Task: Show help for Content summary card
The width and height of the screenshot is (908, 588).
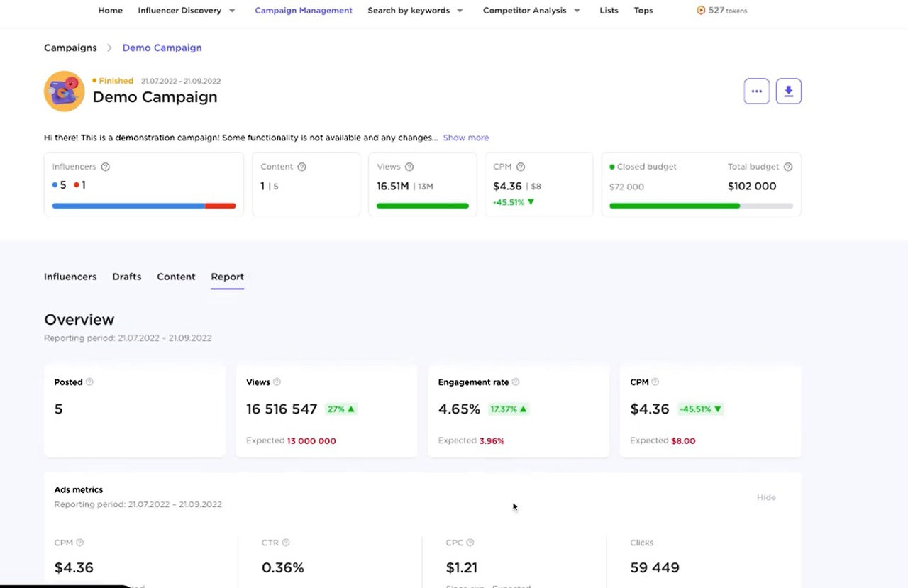Action: [x=301, y=167]
